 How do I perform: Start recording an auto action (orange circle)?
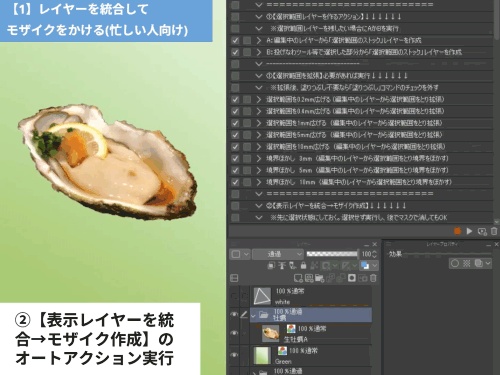tap(457, 231)
